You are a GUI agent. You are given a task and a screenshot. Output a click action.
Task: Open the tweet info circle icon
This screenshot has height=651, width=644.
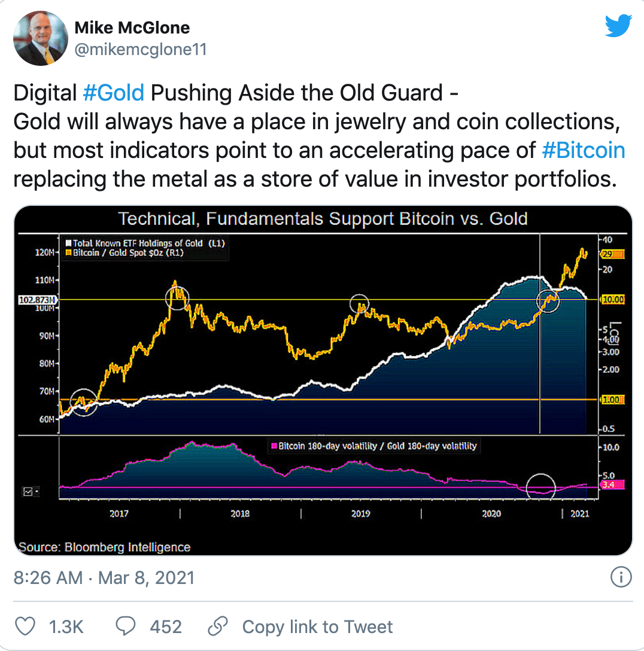tap(621, 577)
